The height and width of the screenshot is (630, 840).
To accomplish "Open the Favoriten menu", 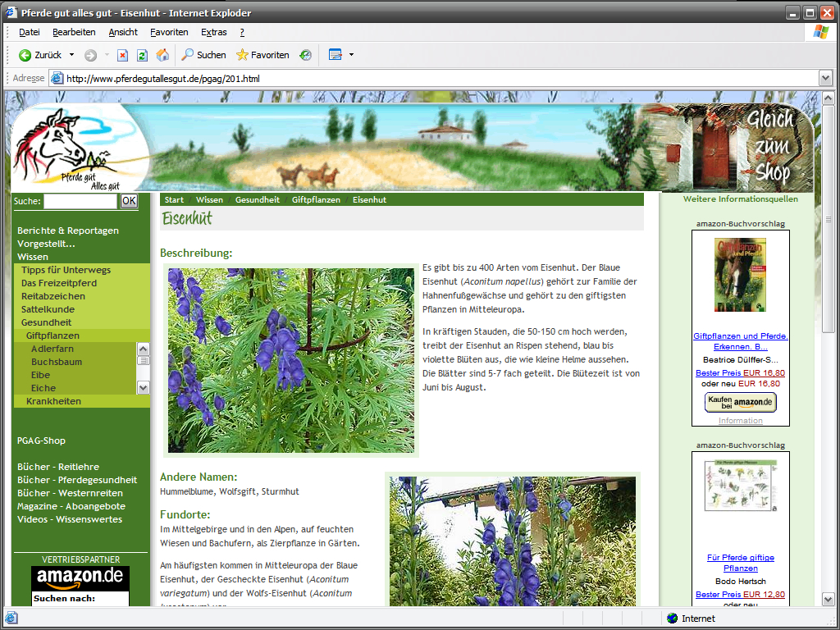I will pos(169,32).
